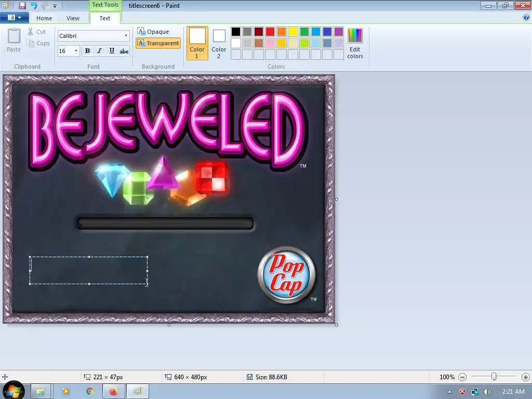Click the Copy button
532x399 pixels.
(38, 43)
